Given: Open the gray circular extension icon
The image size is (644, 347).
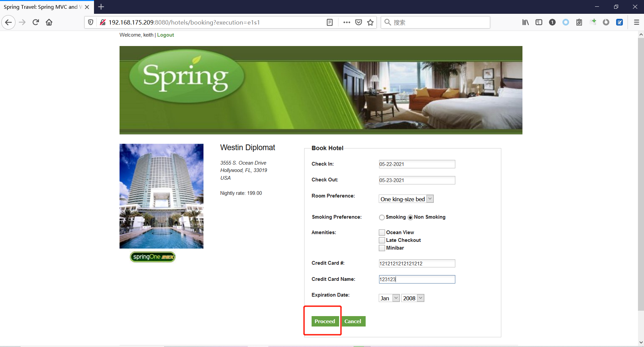Looking at the screenshot, I should coord(606,23).
